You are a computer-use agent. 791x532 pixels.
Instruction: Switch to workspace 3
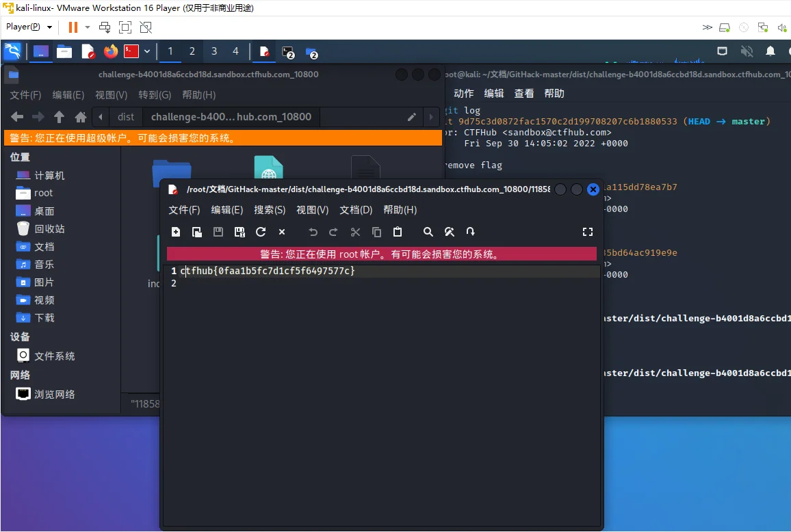(214, 51)
